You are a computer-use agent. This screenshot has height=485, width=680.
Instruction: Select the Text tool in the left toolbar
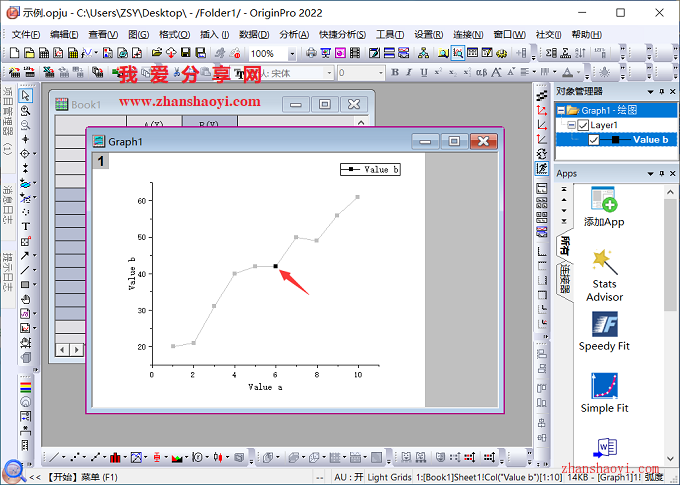click(26, 226)
